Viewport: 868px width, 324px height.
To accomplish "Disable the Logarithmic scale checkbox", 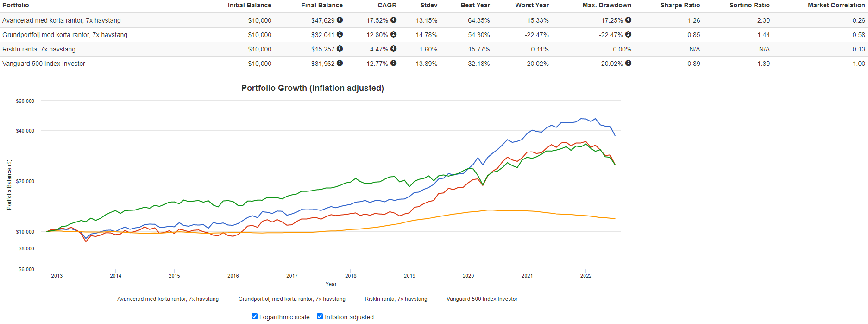I will 254,317.
